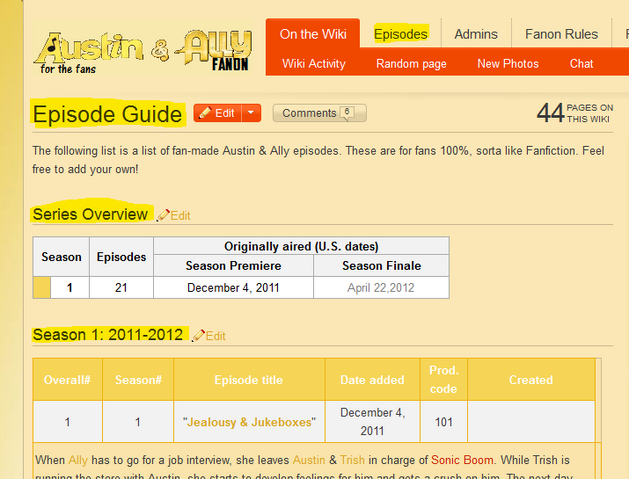
Task: Click the "Date added" column header
Action: [372, 380]
